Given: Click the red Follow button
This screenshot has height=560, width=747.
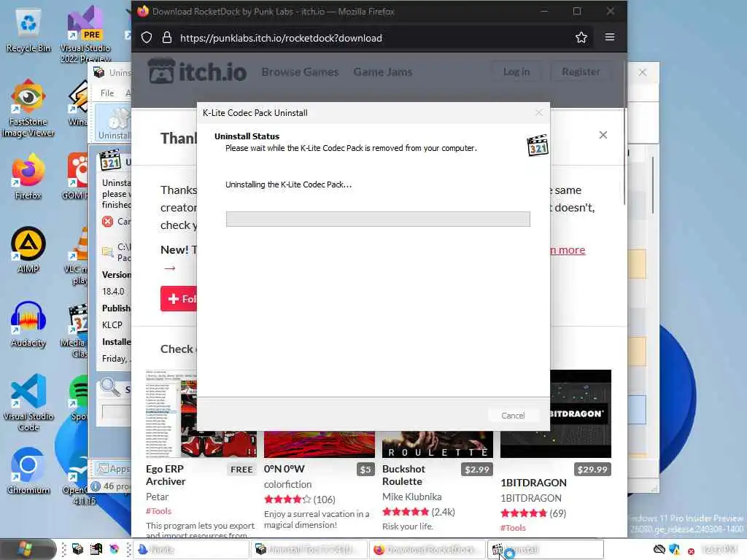Looking at the screenshot, I should click(x=179, y=298).
